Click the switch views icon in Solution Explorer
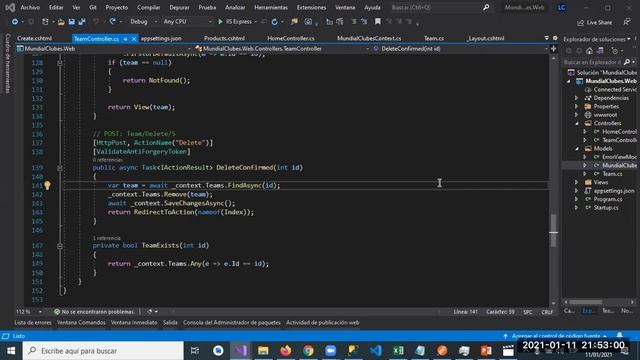Viewport: 640px width, 360px height. 600,51
